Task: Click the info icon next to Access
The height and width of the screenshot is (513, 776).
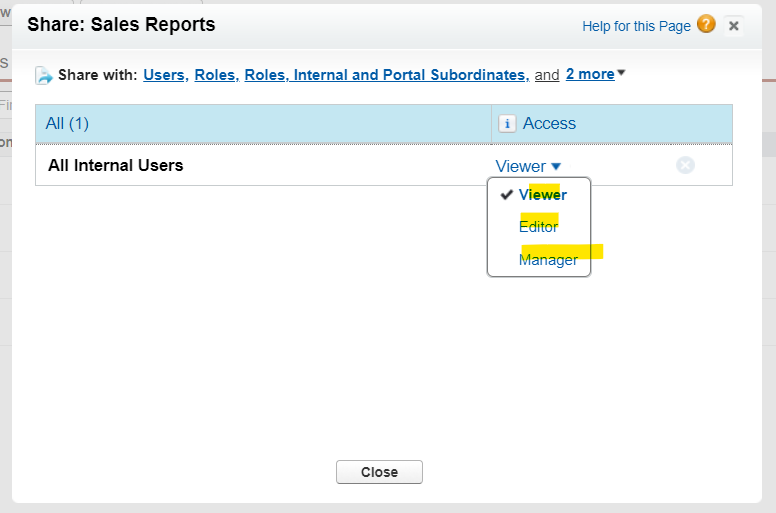Action: point(507,124)
